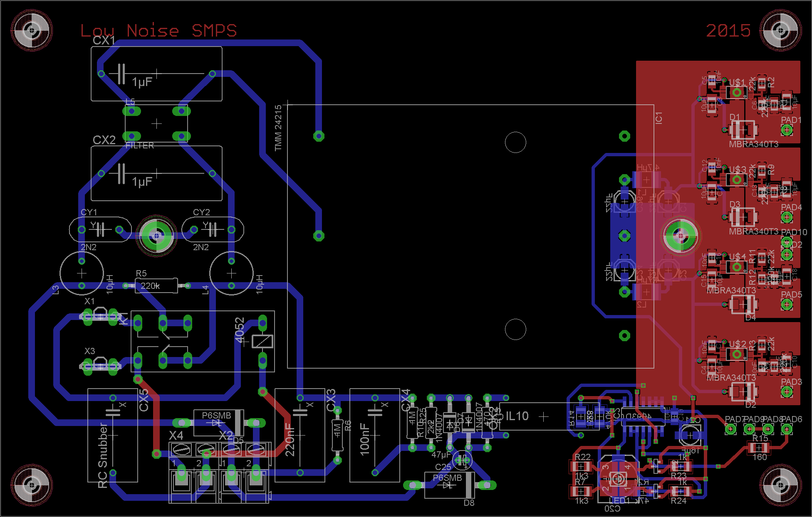Click the C25 capacitor label
This screenshot has height=517, width=812.
click(x=443, y=467)
